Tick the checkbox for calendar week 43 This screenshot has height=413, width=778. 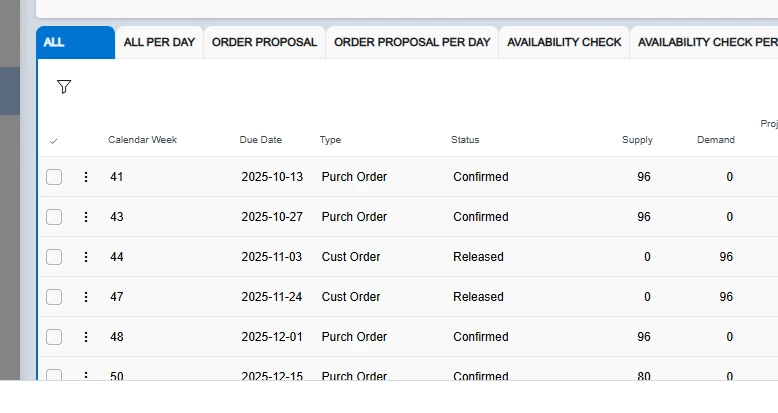click(54, 217)
